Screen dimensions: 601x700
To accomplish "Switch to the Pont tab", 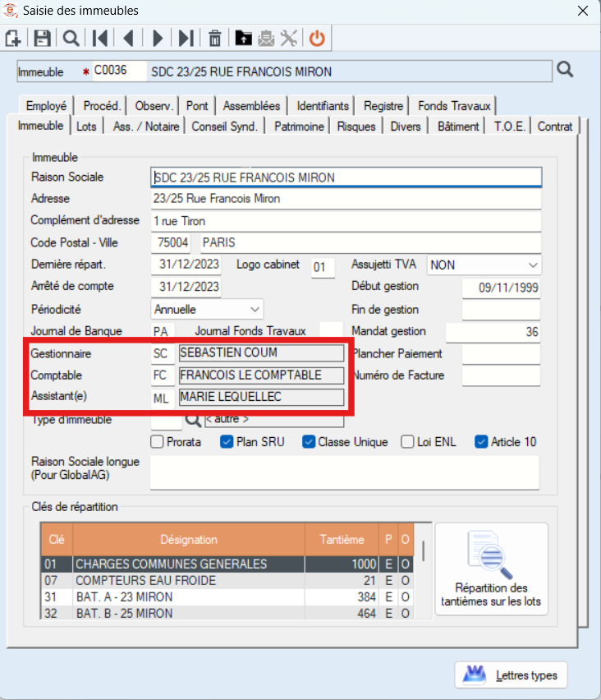I will tap(197, 106).
